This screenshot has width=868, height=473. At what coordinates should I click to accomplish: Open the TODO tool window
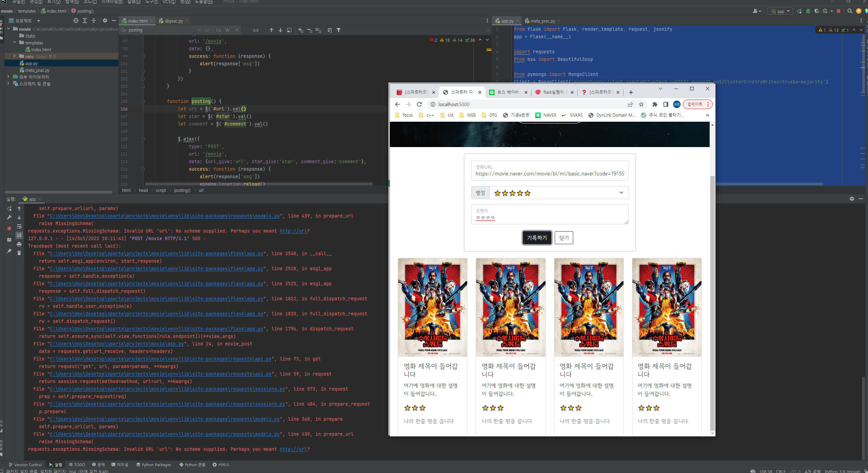[77, 465]
